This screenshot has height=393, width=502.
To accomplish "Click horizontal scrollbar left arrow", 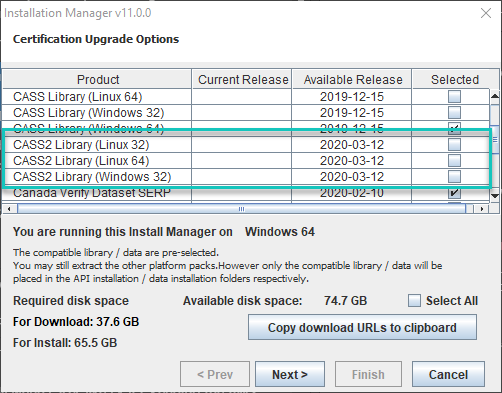I will pyautogui.click(x=9, y=209).
